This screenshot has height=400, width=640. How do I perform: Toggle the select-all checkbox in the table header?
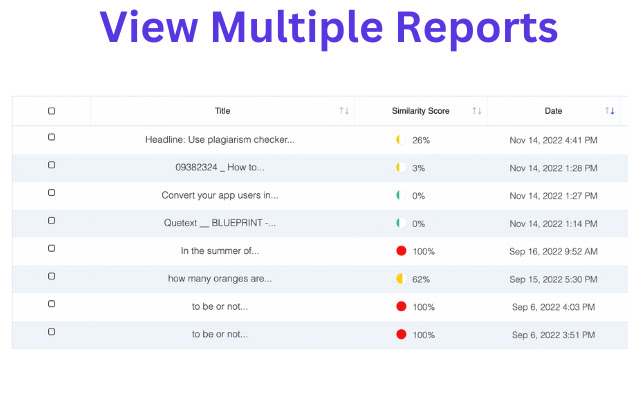coord(52,111)
